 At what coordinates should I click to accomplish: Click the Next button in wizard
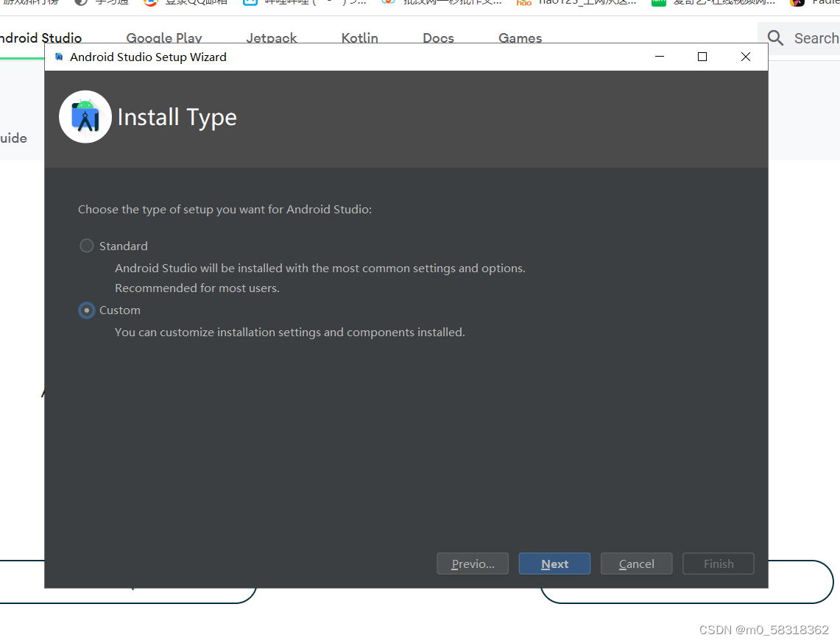tap(554, 564)
